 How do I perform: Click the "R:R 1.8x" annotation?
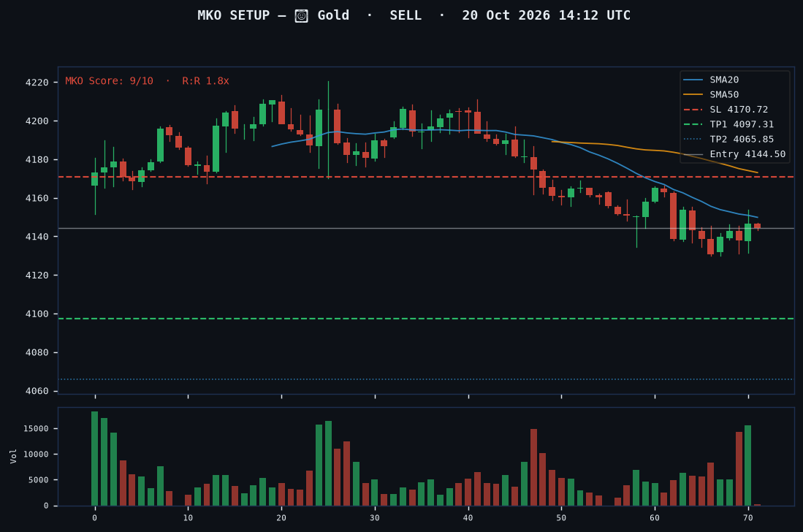205,81
